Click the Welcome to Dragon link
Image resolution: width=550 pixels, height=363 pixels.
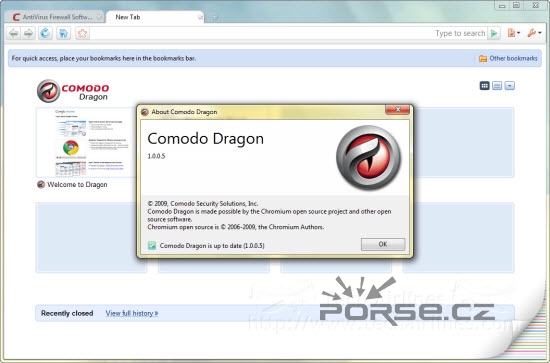point(77,184)
